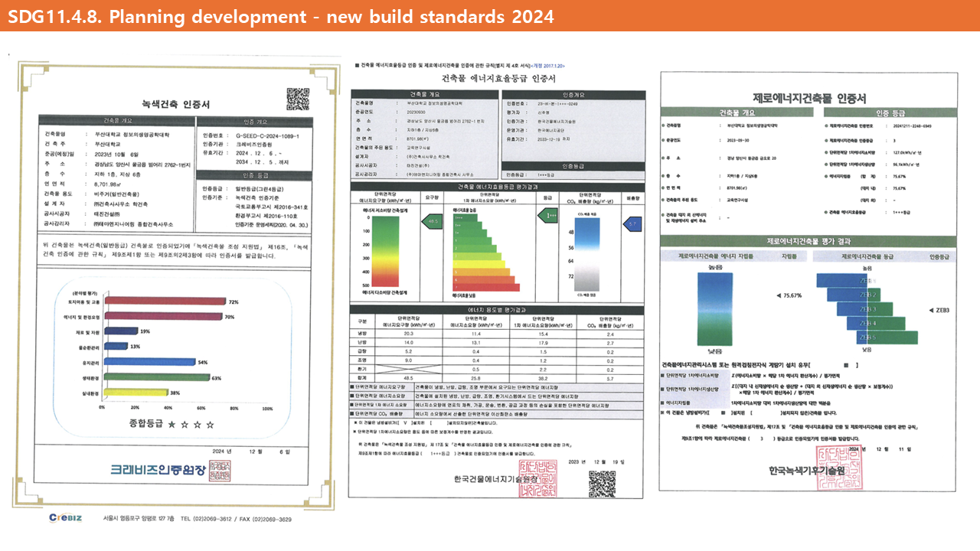This screenshot has width=980, height=551.
Task: Click the blue 5.7 CO₂ emission arrow
Action: (x=633, y=223)
